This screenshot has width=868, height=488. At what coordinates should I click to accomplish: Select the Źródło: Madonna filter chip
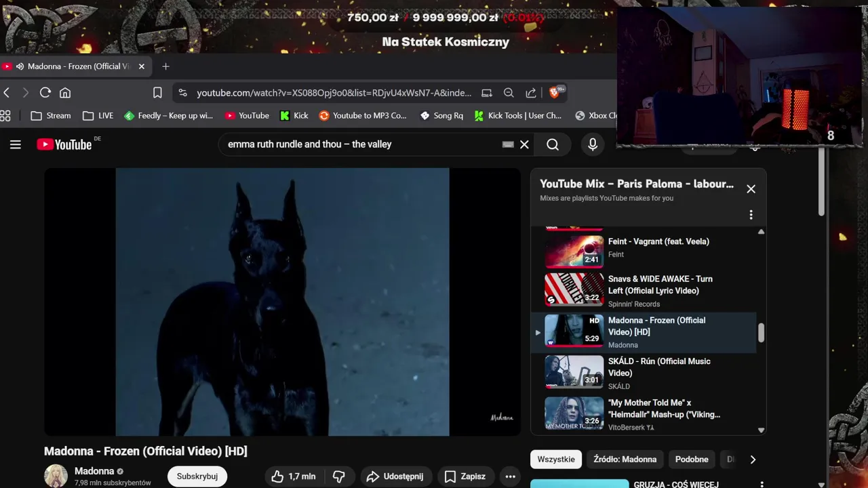click(x=625, y=460)
